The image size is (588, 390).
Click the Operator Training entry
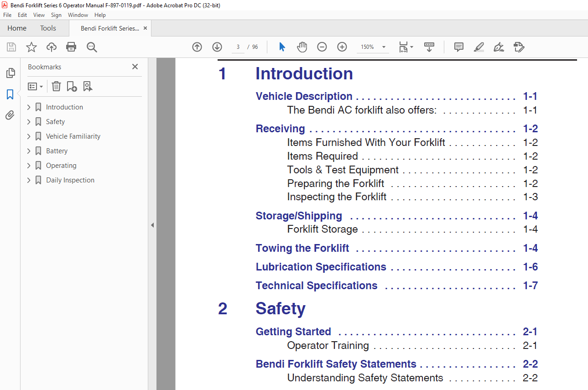328,346
